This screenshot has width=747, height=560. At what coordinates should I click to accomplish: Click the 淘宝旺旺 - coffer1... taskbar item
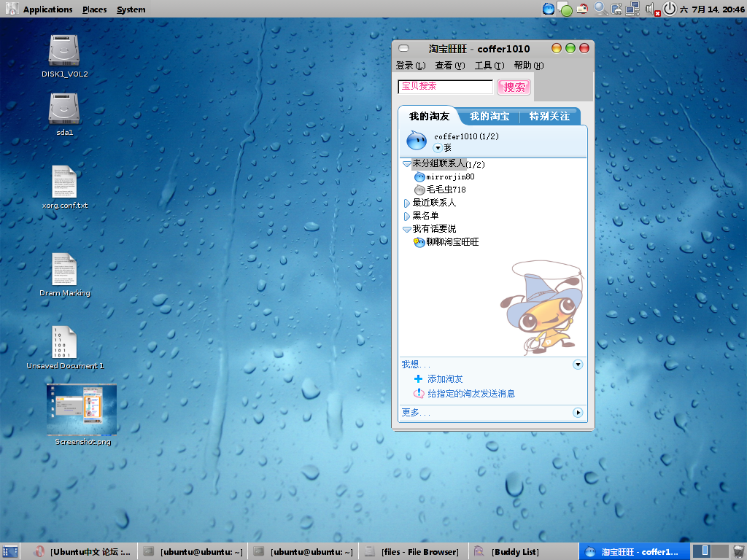coord(634,552)
